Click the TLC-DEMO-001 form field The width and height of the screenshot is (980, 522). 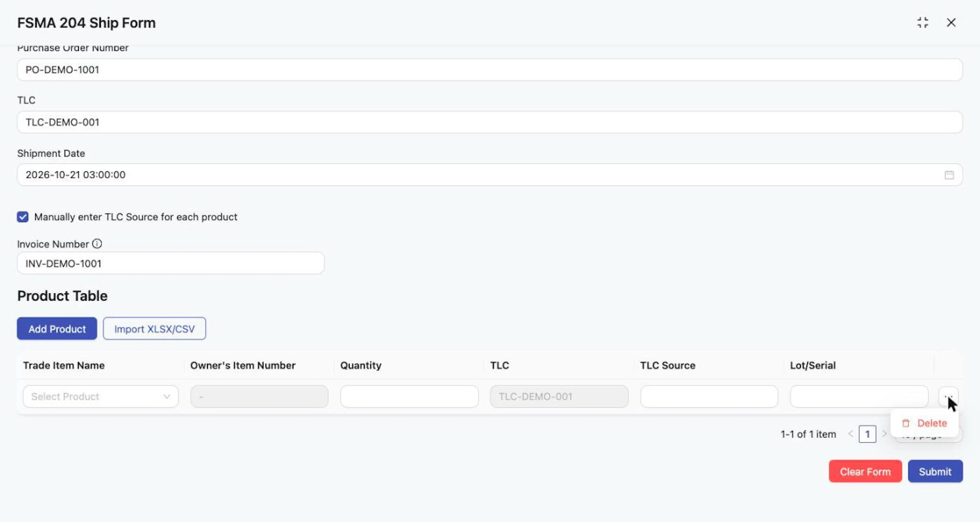(x=490, y=122)
